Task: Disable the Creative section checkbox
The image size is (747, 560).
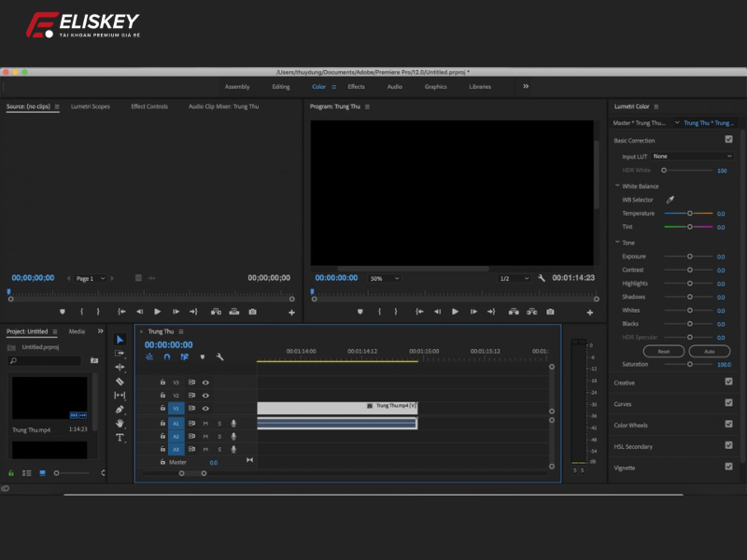Action: (729, 382)
